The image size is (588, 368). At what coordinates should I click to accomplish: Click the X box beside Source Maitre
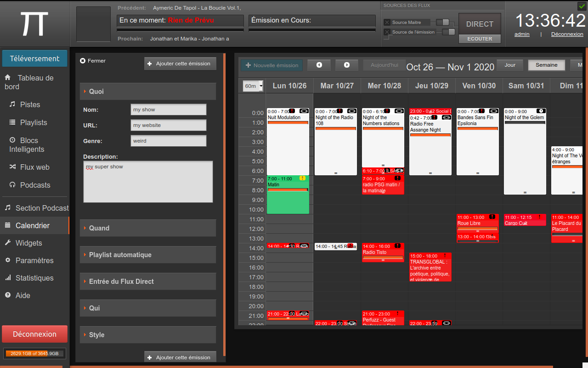tap(387, 22)
